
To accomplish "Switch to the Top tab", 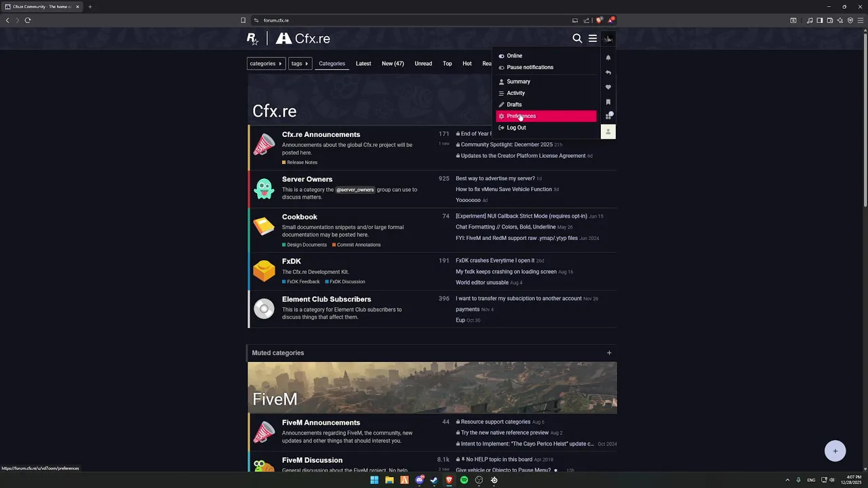I will click(448, 64).
